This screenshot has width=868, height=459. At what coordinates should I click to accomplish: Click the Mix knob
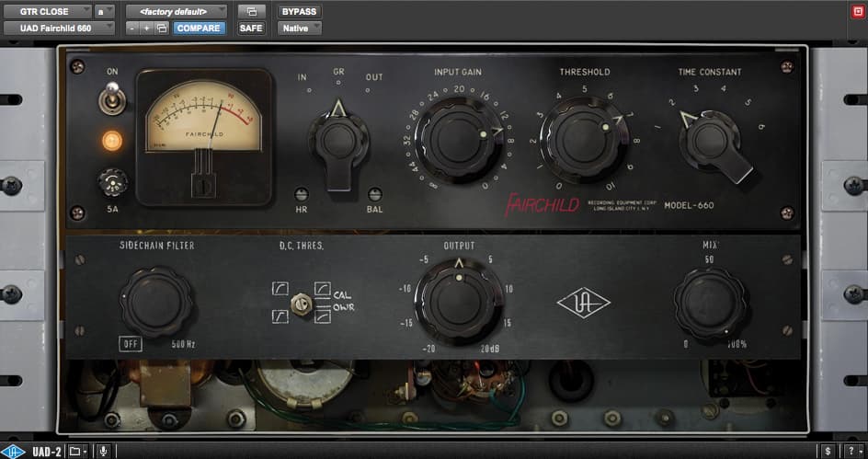click(x=710, y=304)
